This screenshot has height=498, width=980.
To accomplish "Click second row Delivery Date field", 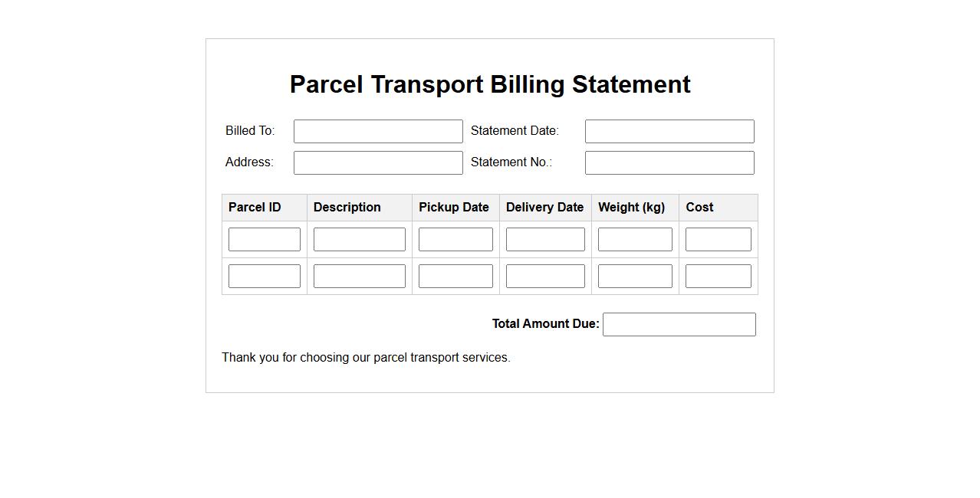I will [x=545, y=276].
